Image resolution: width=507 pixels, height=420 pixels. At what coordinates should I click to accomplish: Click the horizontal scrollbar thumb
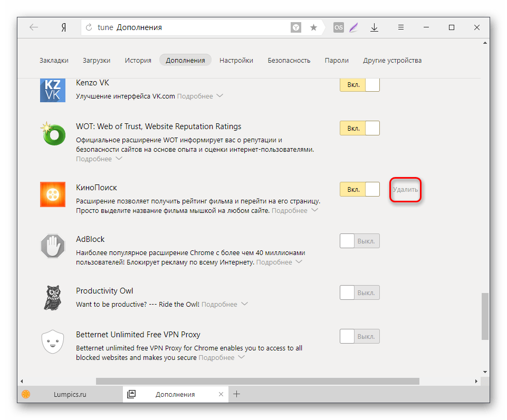point(257,381)
